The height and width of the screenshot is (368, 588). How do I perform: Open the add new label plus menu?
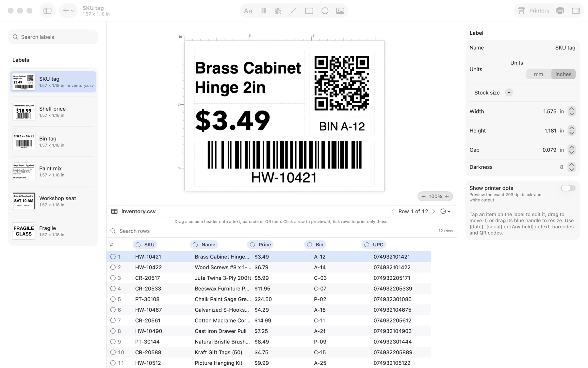point(68,11)
